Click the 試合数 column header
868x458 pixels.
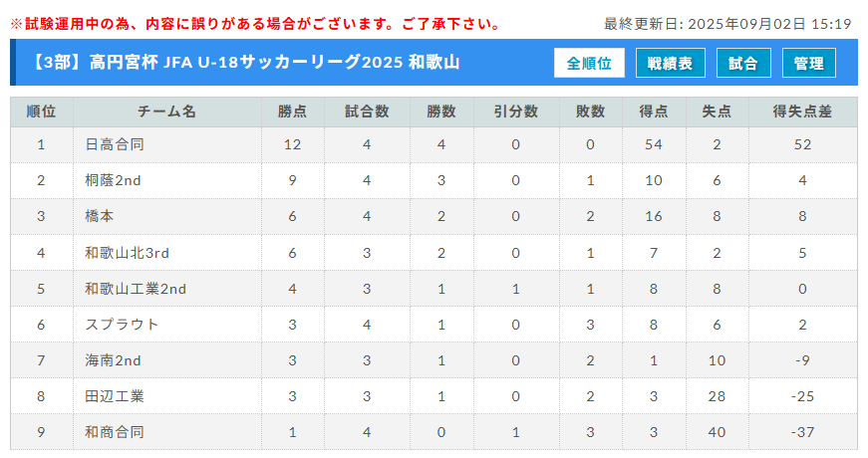367,112
